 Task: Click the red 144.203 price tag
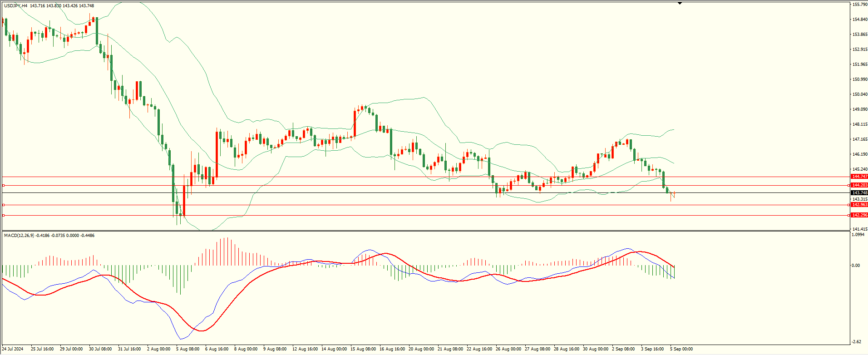point(859,185)
